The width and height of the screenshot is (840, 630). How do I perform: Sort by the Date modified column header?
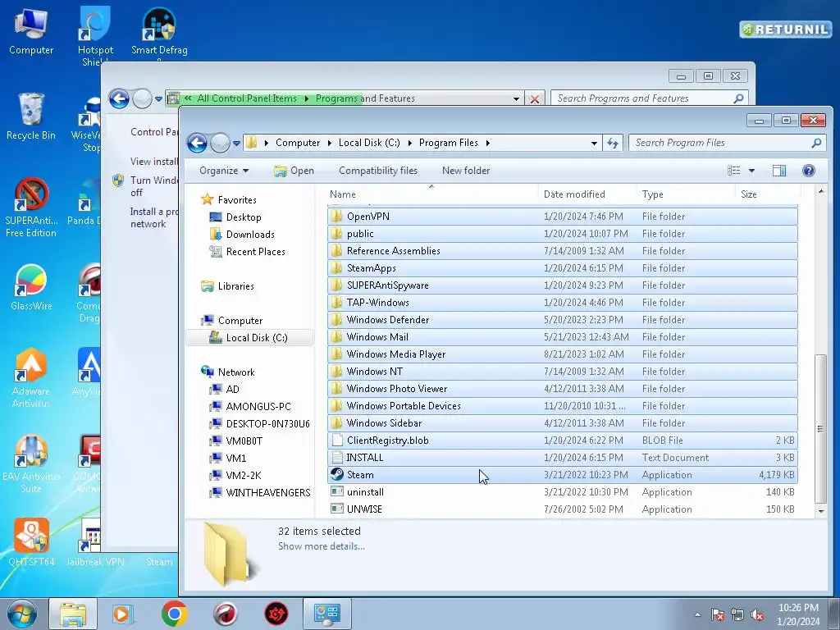[x=587, y=194]
